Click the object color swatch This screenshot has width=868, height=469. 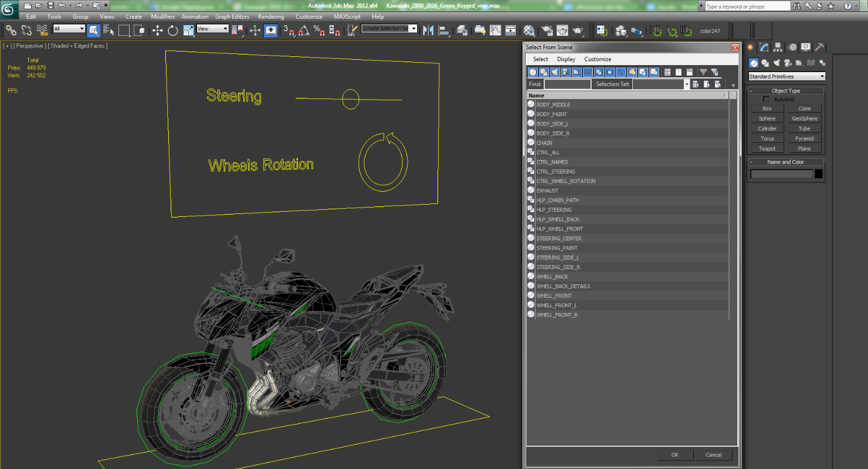point(819,174)
